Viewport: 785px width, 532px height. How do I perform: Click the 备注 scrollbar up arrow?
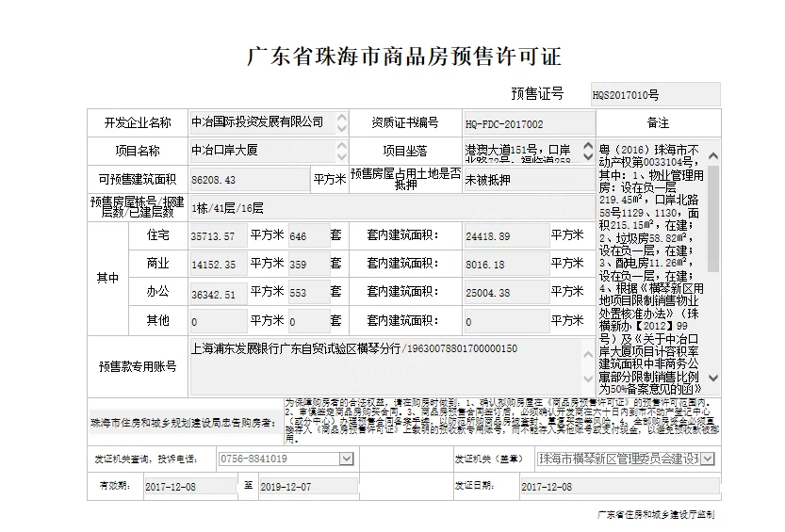(x=713, y=156)
